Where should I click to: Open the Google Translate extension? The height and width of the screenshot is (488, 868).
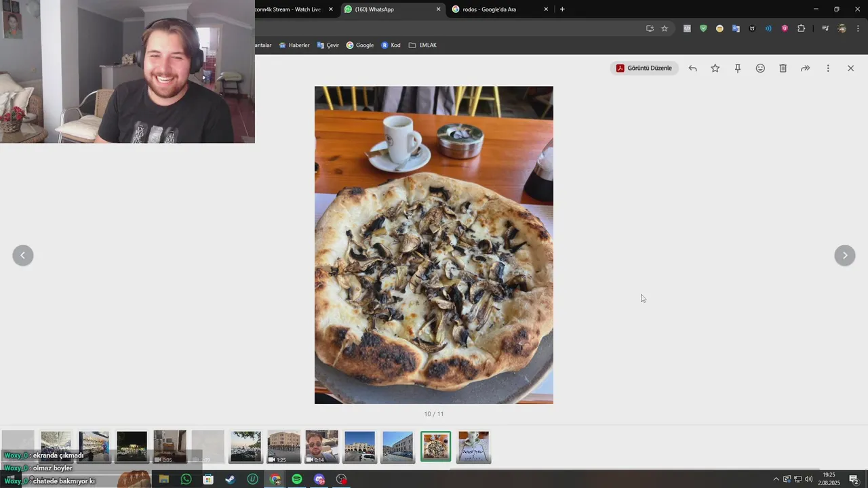point(736,28)
